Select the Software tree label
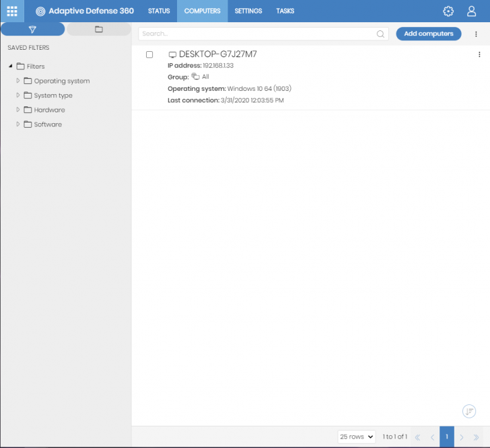Screen dimensions: 490x448 pos(48,124)
